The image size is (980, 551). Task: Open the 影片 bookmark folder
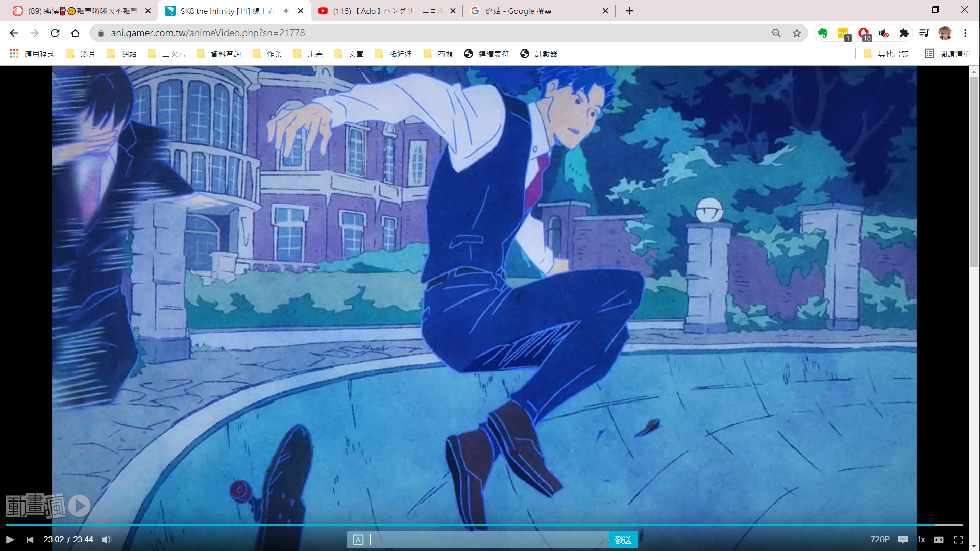tap(81, 54)
